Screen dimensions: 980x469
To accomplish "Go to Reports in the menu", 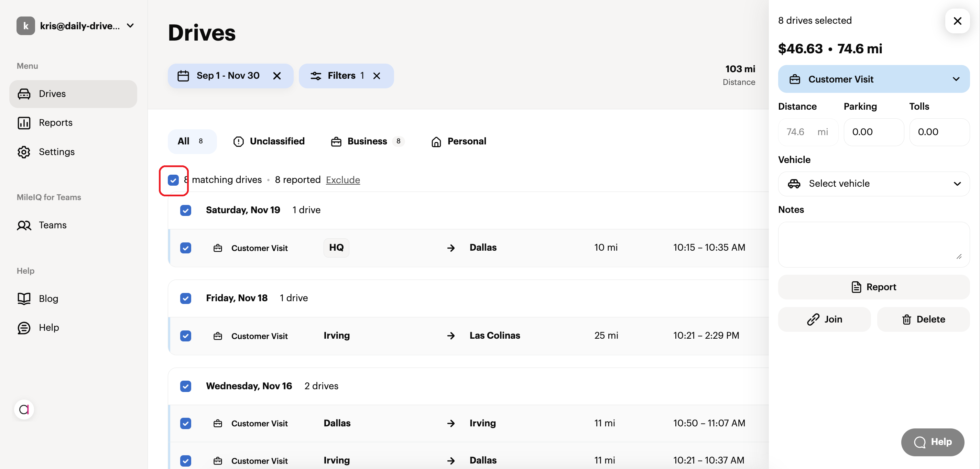I will (56, 122).
